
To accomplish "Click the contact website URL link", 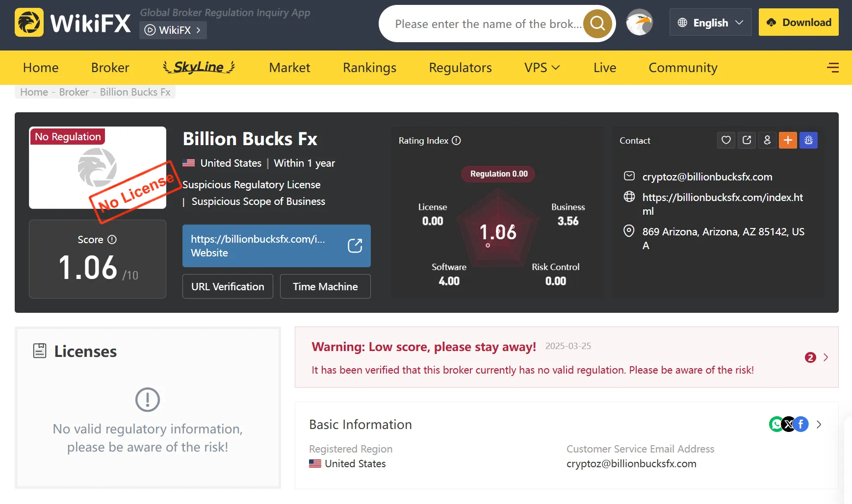I will (x=723, y=204).
